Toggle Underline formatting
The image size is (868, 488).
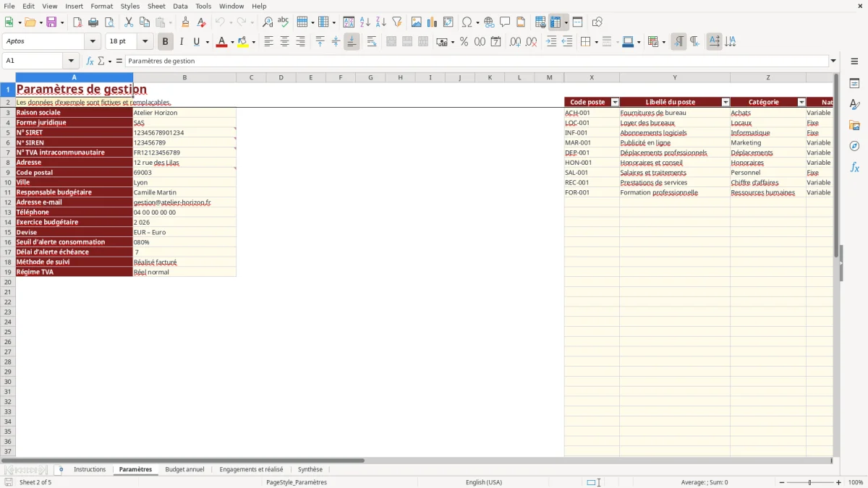click(196, 42)
